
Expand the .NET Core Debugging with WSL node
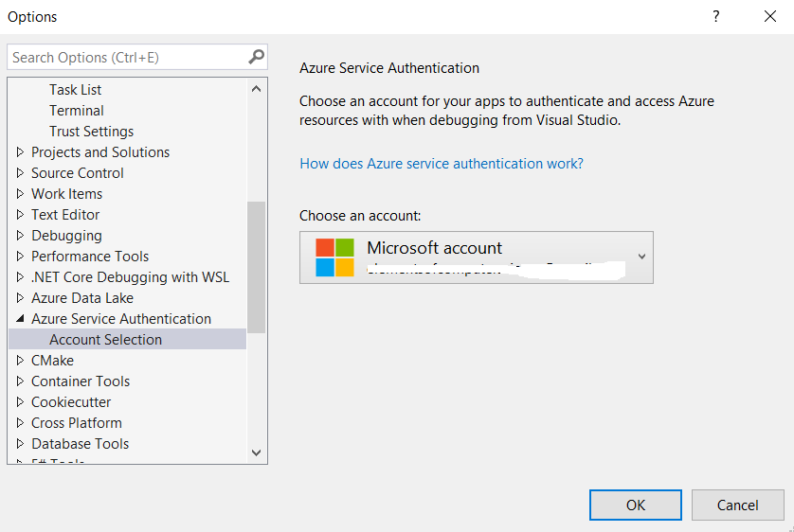(20, 276)
